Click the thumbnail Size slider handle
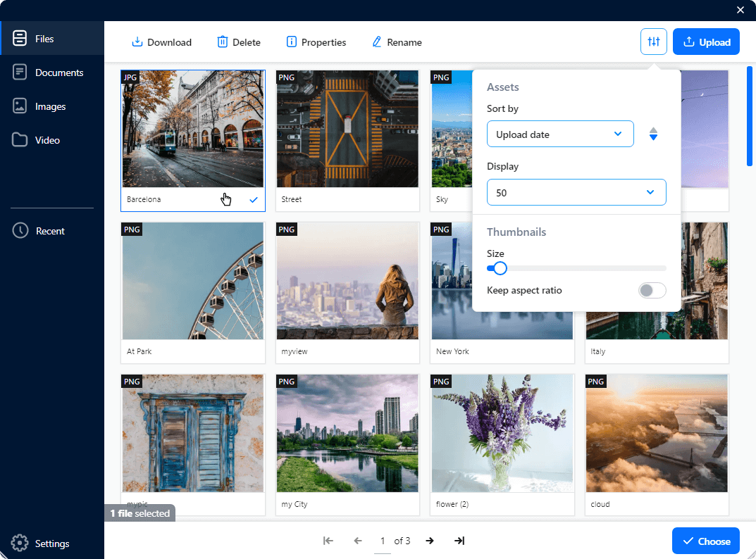This screenshot has height=559, width=756. click(500, 268)
